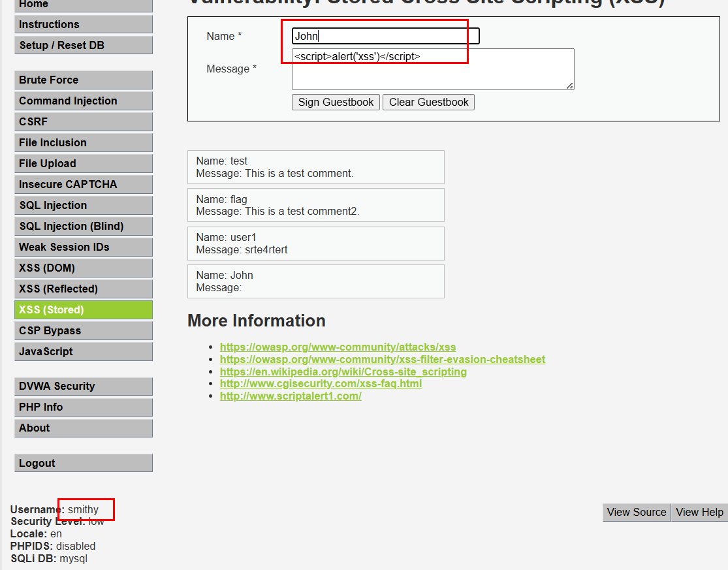Click guestbook entry 'Name: John'

224,276
